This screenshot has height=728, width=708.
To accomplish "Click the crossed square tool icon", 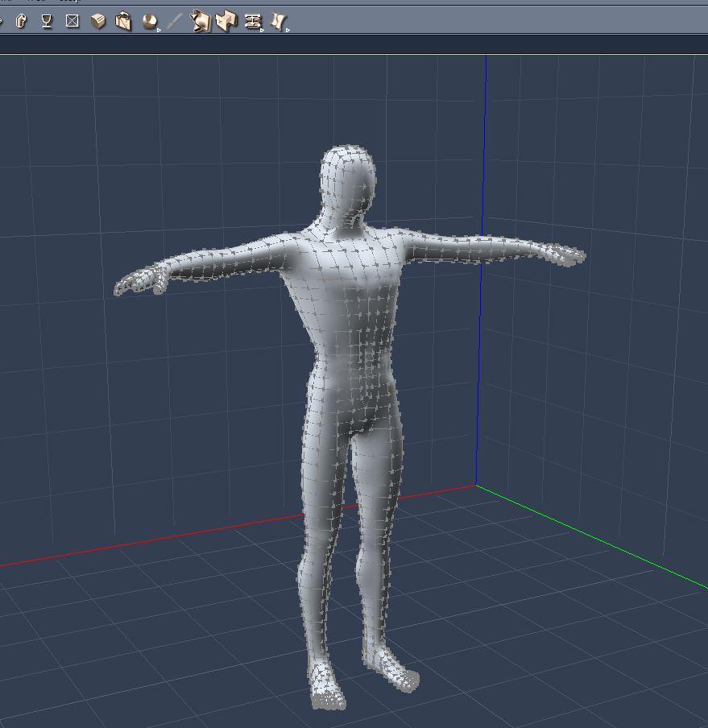I will [x=72, y=21].
